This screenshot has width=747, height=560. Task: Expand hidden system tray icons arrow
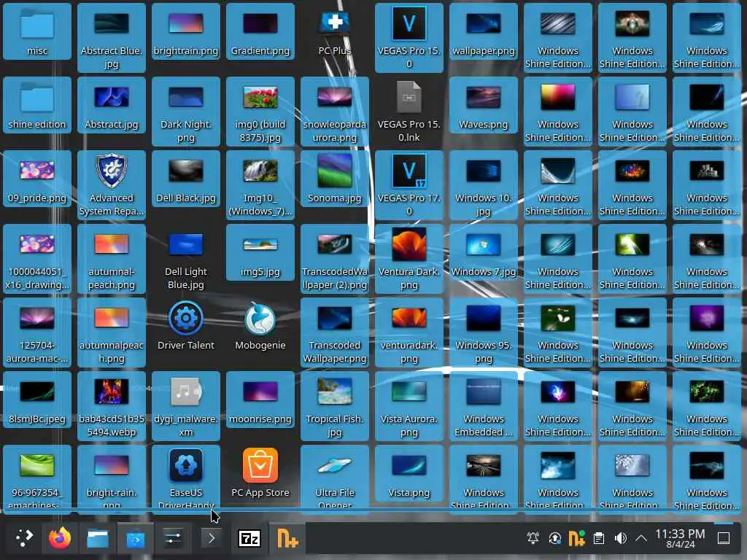click(641, 539)
